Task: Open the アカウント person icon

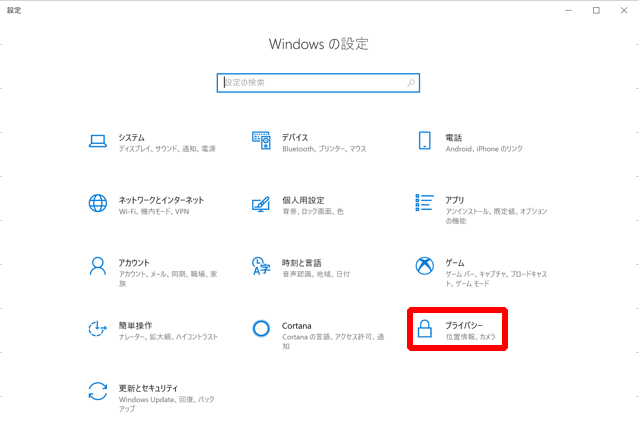Action: pos(98,266)
